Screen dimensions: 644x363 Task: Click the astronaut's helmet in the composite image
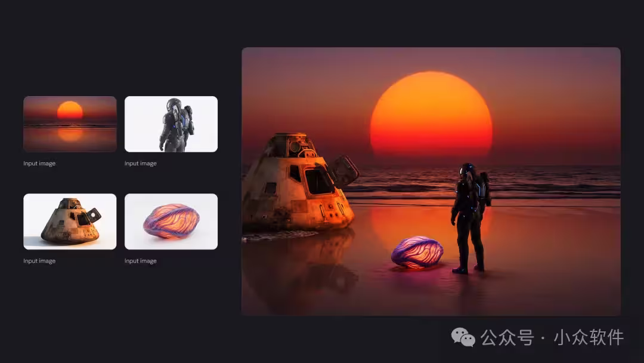tap(467, 171)
